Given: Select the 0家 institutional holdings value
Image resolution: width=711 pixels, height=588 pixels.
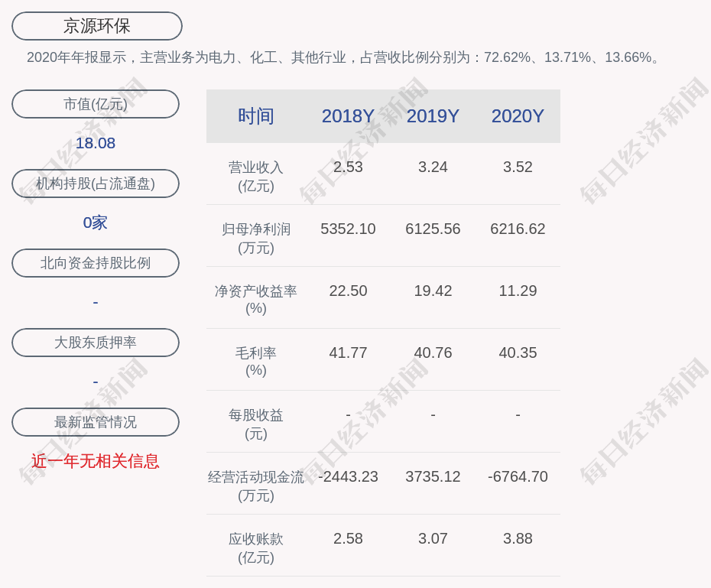Looking at the screenshot, I should coord(96,223).
